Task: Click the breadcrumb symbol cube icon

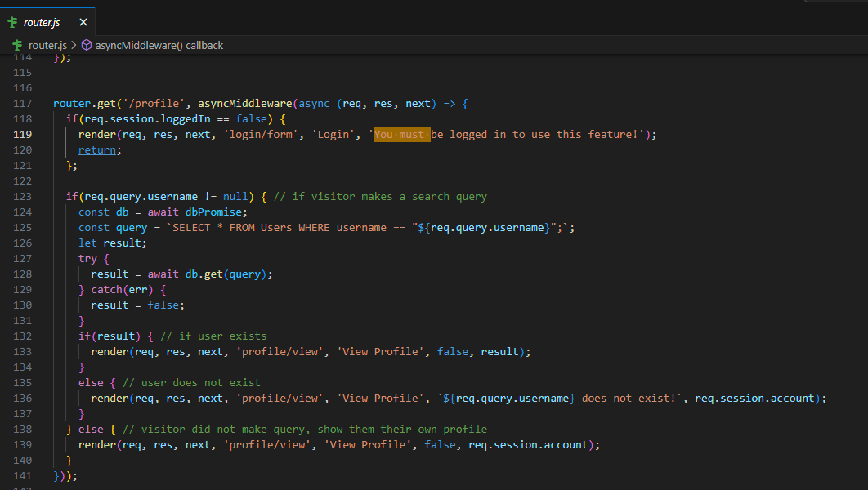Action: coord(87,46)
